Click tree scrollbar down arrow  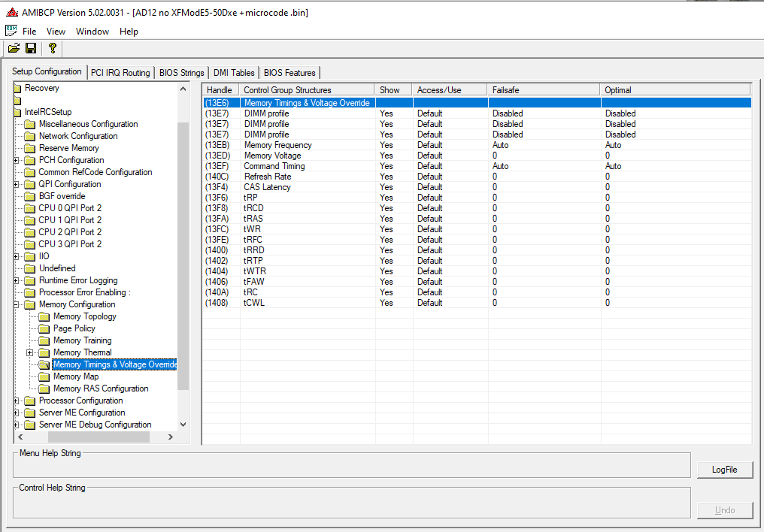[183, 425]
